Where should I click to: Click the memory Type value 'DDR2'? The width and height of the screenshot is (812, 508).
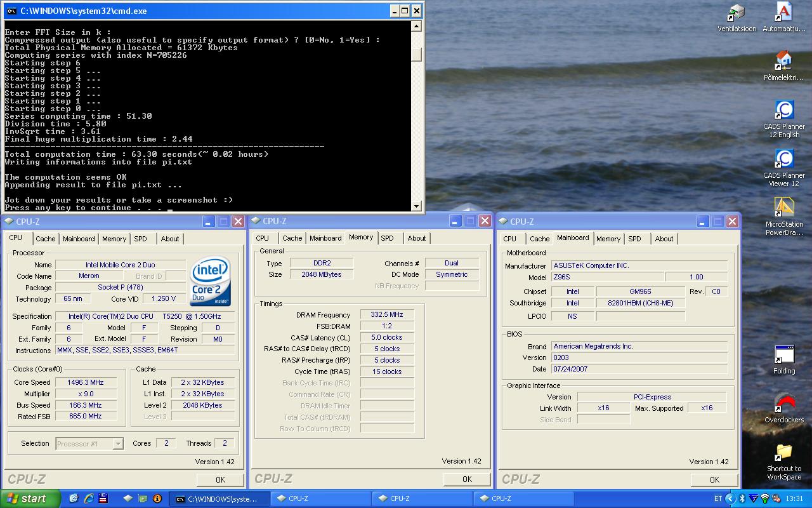pyautogui.click(x=322, y=263)
